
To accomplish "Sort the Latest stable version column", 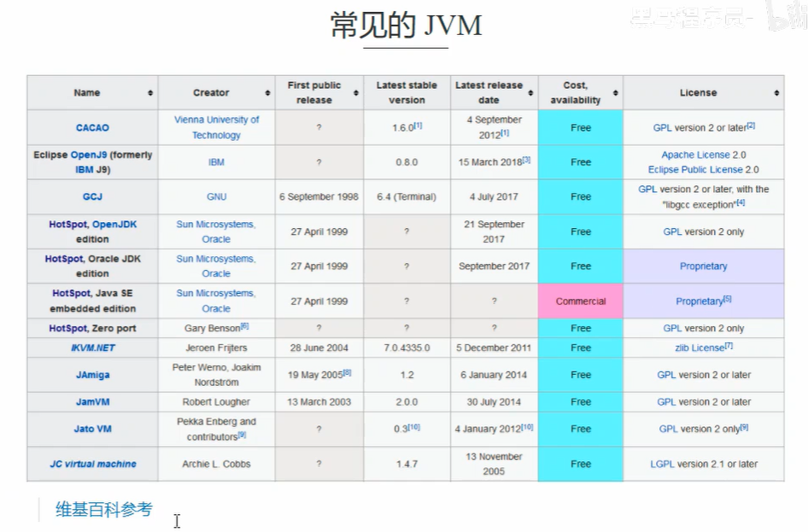I will (x=407, y=92).
